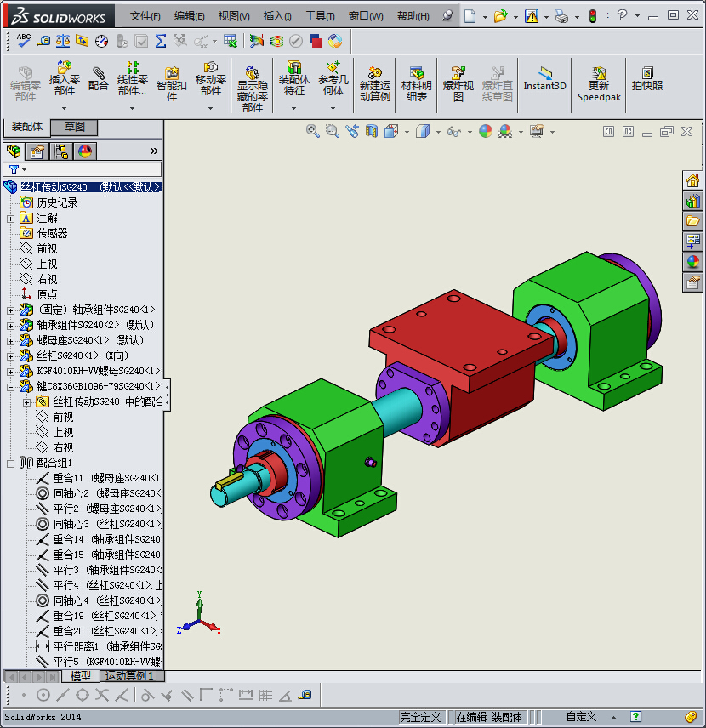Click Take Snapshot (拍快照) tool

pos(647,78)
